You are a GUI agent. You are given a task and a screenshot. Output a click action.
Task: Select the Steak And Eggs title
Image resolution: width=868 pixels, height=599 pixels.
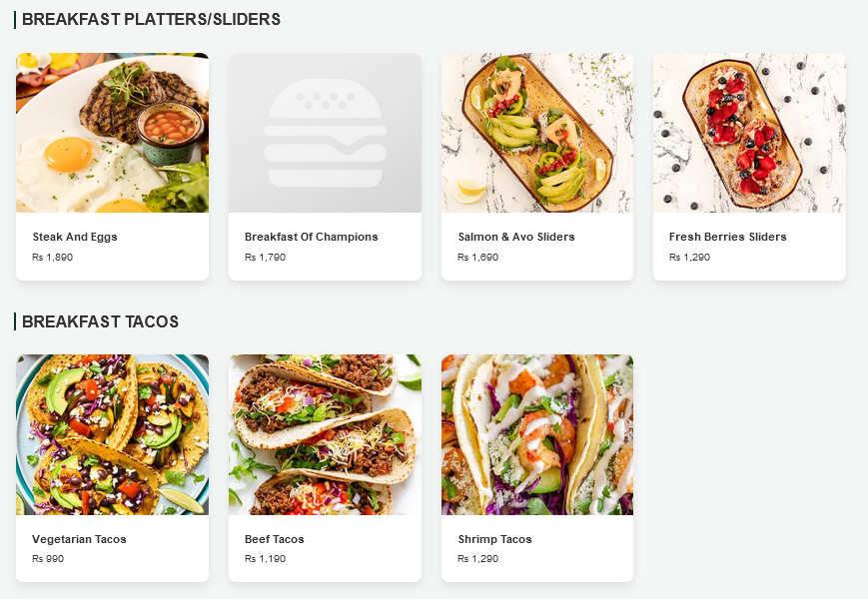pyautogui.click(x=75, y=237)
